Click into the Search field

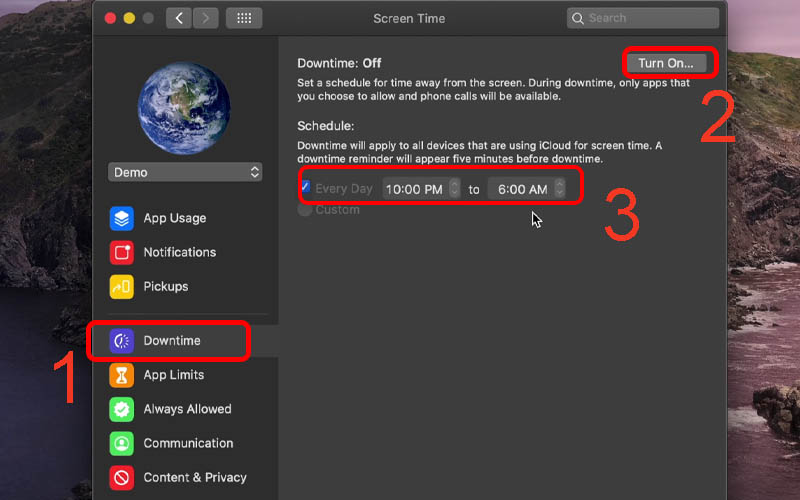click(x=643, y=18)
